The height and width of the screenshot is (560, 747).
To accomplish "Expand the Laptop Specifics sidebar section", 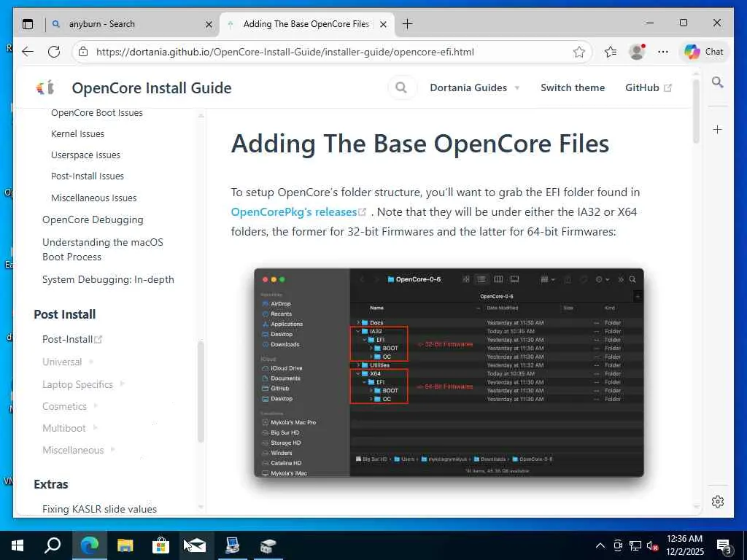I will point(83,384).
